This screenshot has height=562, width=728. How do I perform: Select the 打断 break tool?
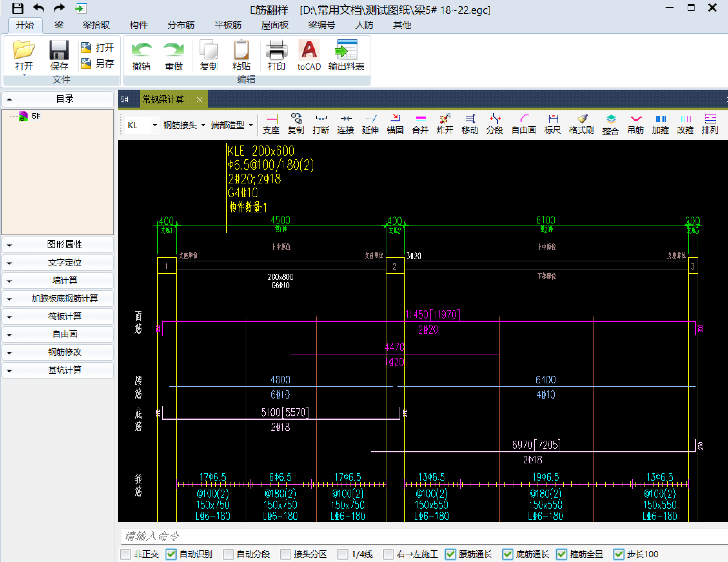[321, 124]
